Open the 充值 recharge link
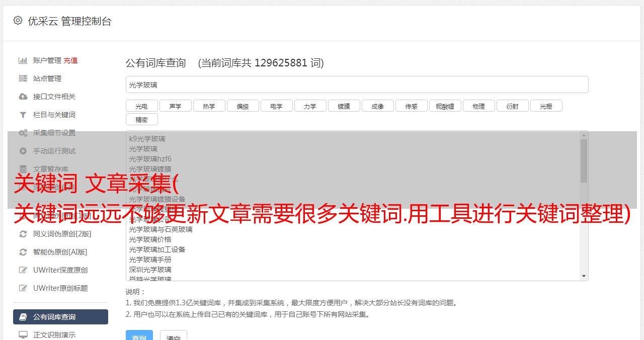Screen dimensions: 644x340 [x=70, y=60]
